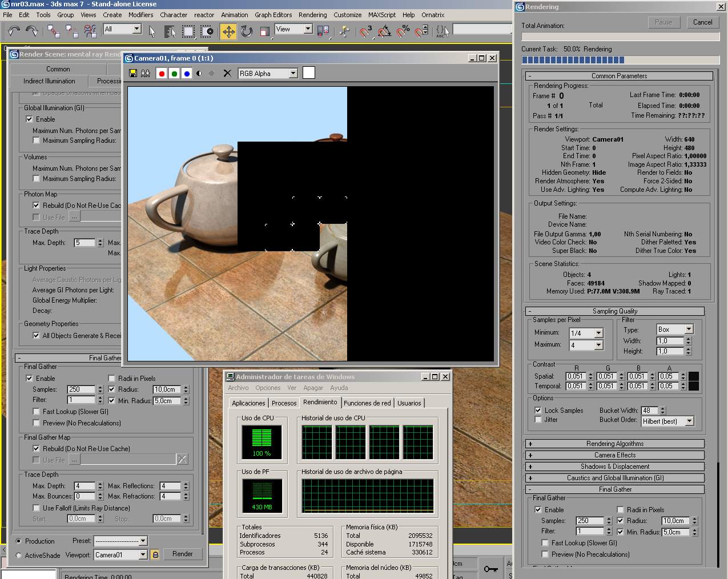This screenshot has width=728, height=579.
Task: Toggle Use Falloff (Limits Ray Distance) checkbox
Action: [36, 508]
